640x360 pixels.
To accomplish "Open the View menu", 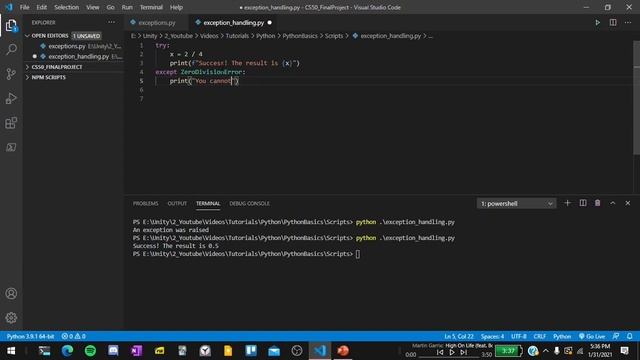I will [93, 7].
